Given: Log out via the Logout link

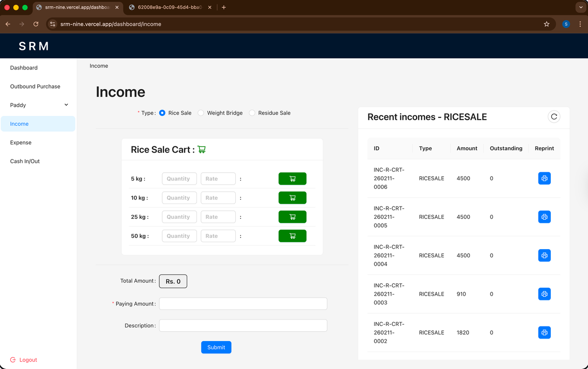Looking at the screenshot, I should coord(24,360).
